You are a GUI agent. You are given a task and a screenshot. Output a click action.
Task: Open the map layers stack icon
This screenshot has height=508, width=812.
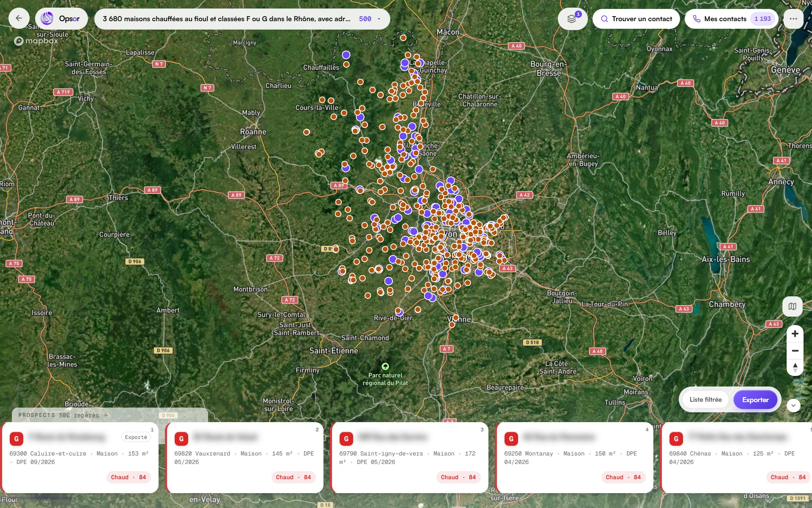[572, 19]
